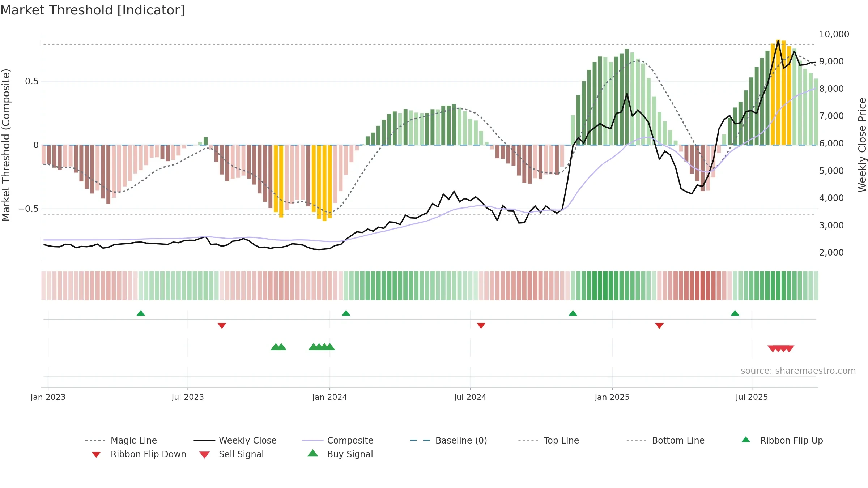
Task: Click the Jan 2023 x-axis label
Action: click(x=48, y=397)
